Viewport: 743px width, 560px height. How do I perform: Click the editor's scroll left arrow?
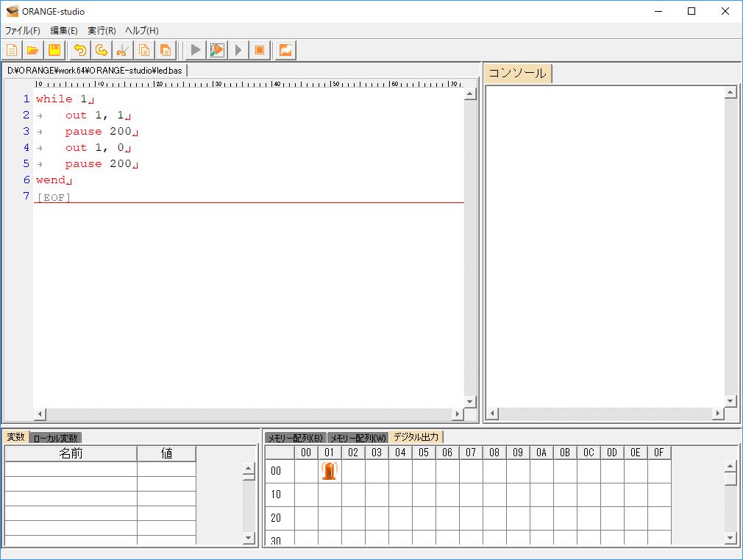point(40,414)
